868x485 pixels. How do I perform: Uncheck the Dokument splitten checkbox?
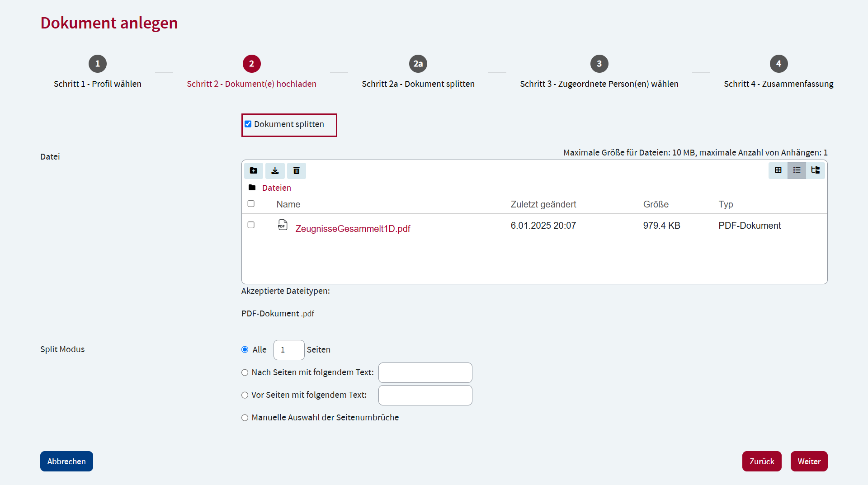248,124
